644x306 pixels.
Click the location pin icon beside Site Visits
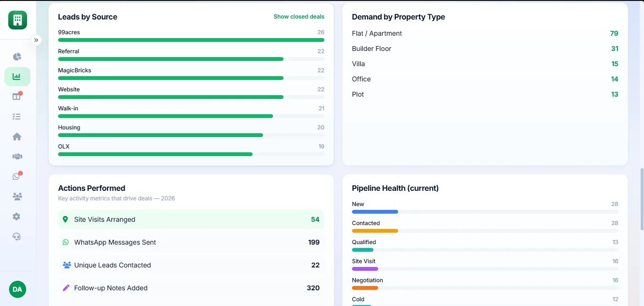point(66,219)
